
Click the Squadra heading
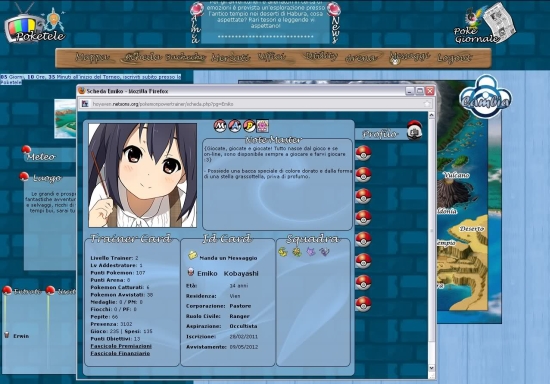click(313, 239)
